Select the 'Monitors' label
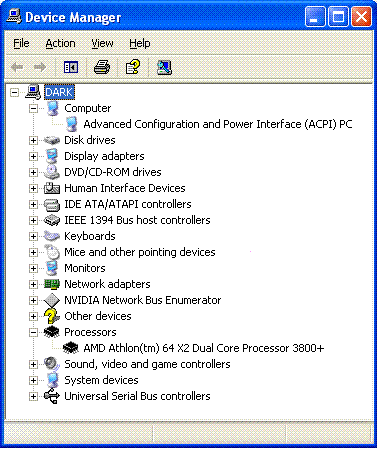Viewport: 377px width, 452px height. tap(85, 268)
